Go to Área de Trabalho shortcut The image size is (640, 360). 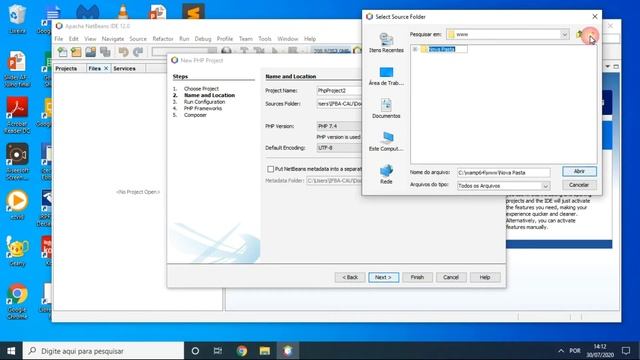386,76
